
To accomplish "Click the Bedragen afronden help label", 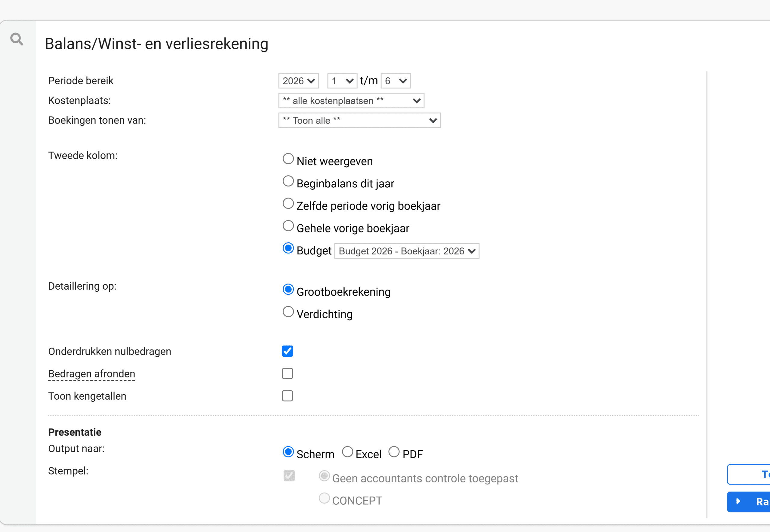I will click(92, 374).
